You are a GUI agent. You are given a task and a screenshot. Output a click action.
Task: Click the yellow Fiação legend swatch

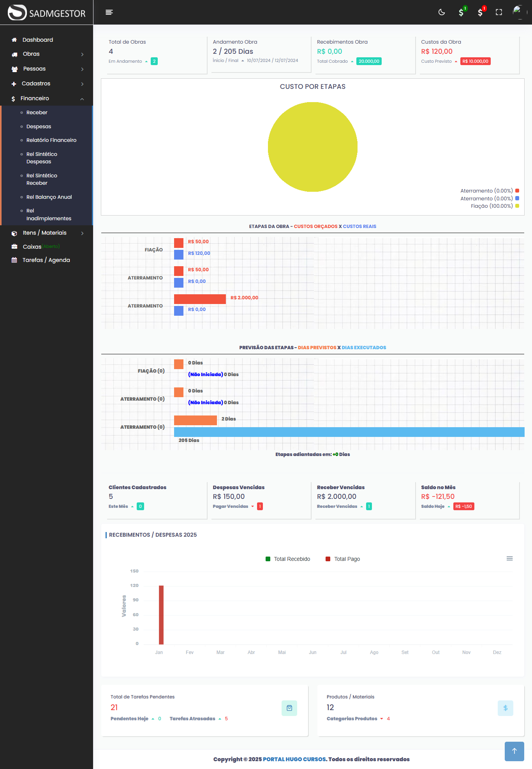click(x=517, y=206)
